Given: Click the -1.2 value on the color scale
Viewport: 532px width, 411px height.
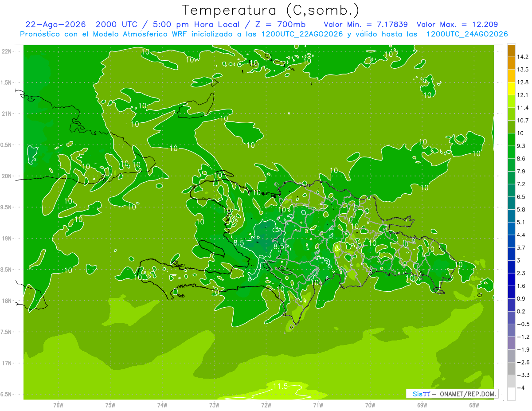Looking at the screenshot, I should [x=523, y=337].
